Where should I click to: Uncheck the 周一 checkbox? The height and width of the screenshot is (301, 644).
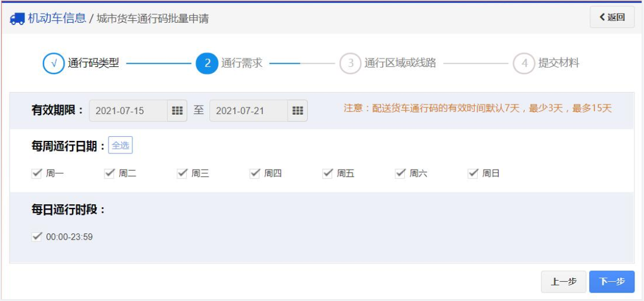click(x=37, y=173)
